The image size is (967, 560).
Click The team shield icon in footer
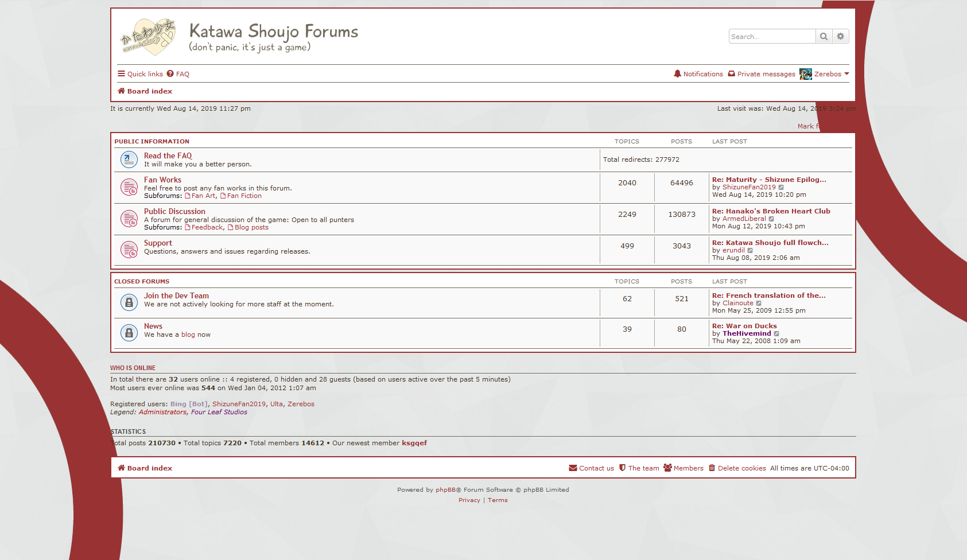click(623, 468)
